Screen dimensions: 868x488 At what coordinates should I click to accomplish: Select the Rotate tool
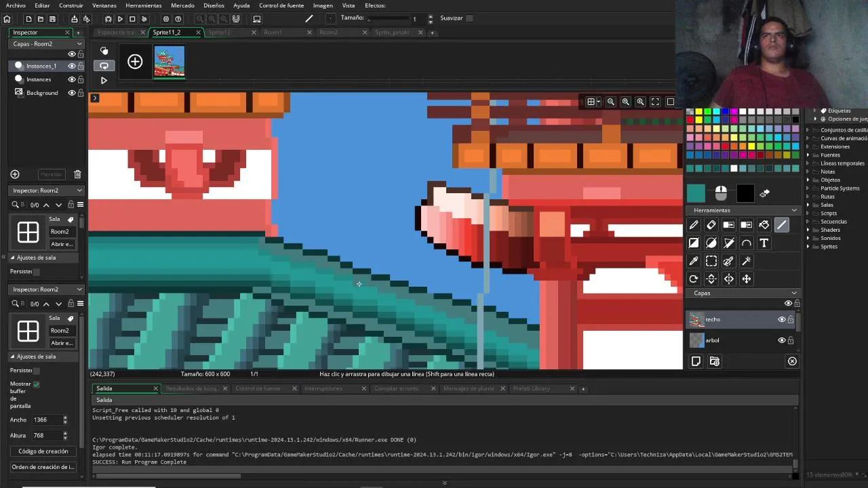click(694, 279)
